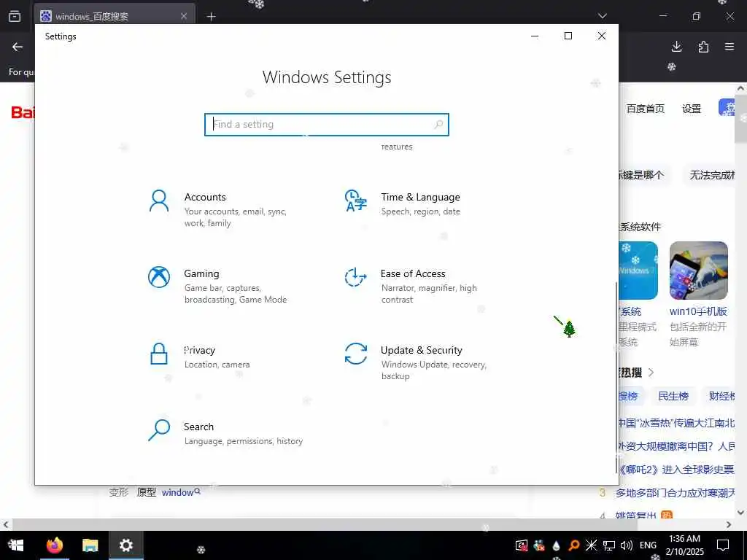The height and width of the screenshot is (560, 747).
Task: Expand the 热搜 chevron arrow
Action: (651, 373)
